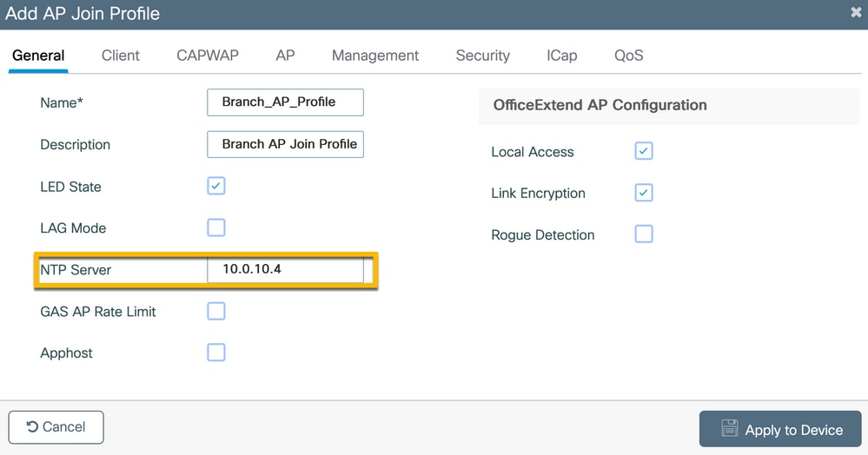Select the QoS tab
The width and height of the screenshot is (868, 455).
click(629, 56)
